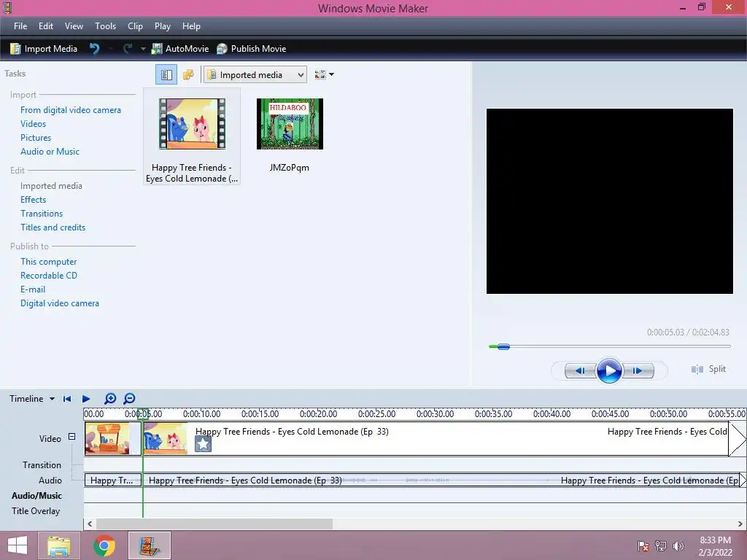
Task: Toggle the Tasks pane show/hide icon
Action: [x=166, y=75]
